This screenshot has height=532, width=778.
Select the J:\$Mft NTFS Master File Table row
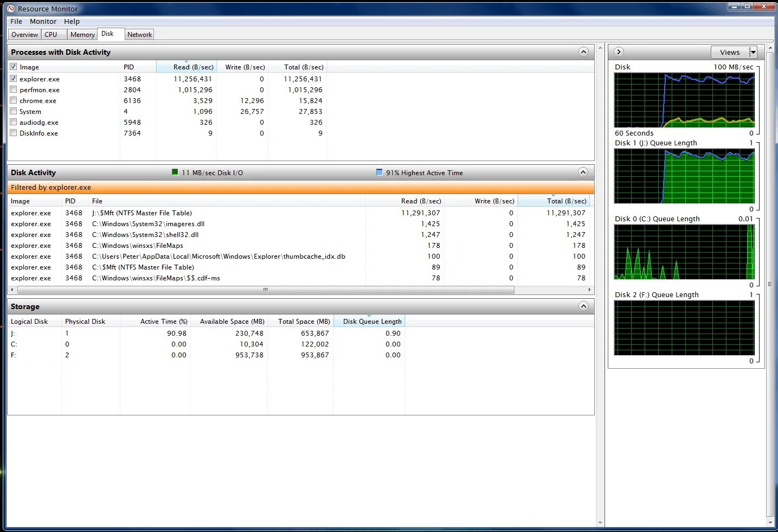click(298, 213)
